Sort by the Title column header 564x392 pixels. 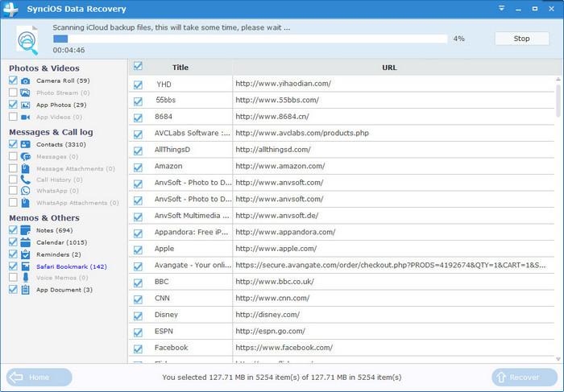pyautogui.click(x=180, y=67)
